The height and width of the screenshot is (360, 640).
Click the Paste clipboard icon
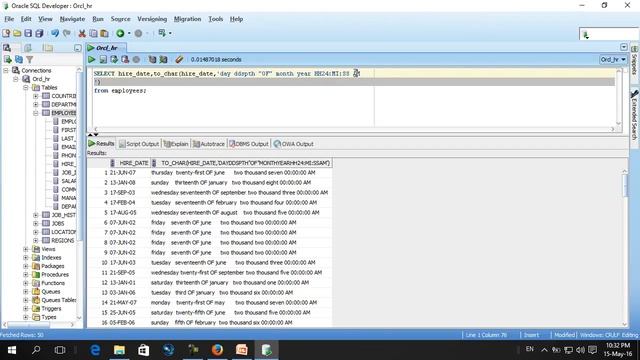coord(104,33)
